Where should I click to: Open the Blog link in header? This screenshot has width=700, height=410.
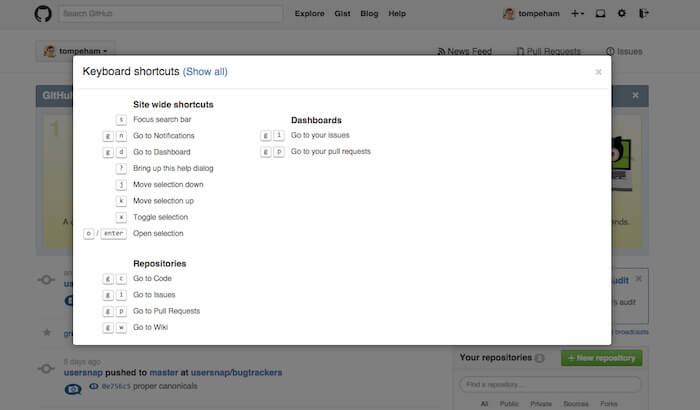pyautogui.click(x=369, y=13)
